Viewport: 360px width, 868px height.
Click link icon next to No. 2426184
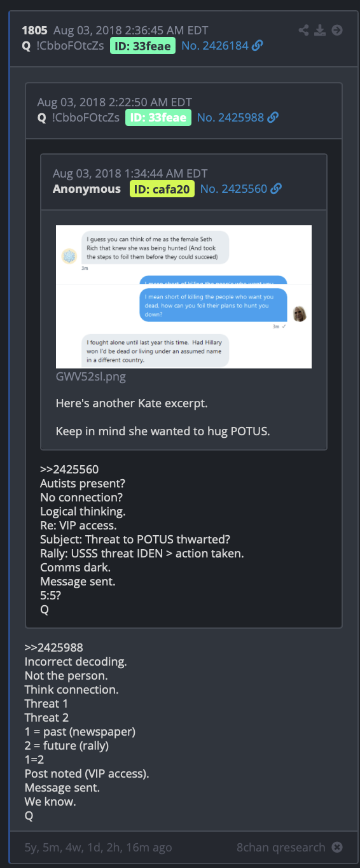[x=258, y=46]
